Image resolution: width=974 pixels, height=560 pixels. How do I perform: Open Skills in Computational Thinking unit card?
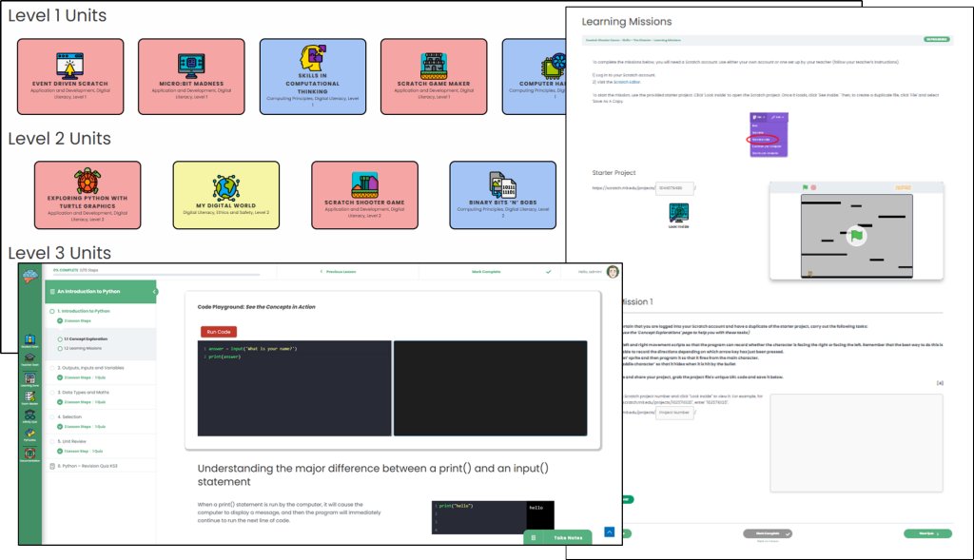(312, 76)
